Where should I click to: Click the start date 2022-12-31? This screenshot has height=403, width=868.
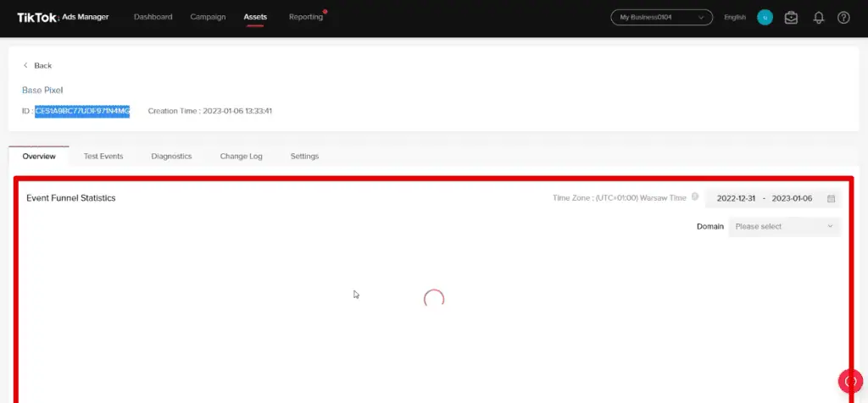pyautogui.click(x=736, y=198)
